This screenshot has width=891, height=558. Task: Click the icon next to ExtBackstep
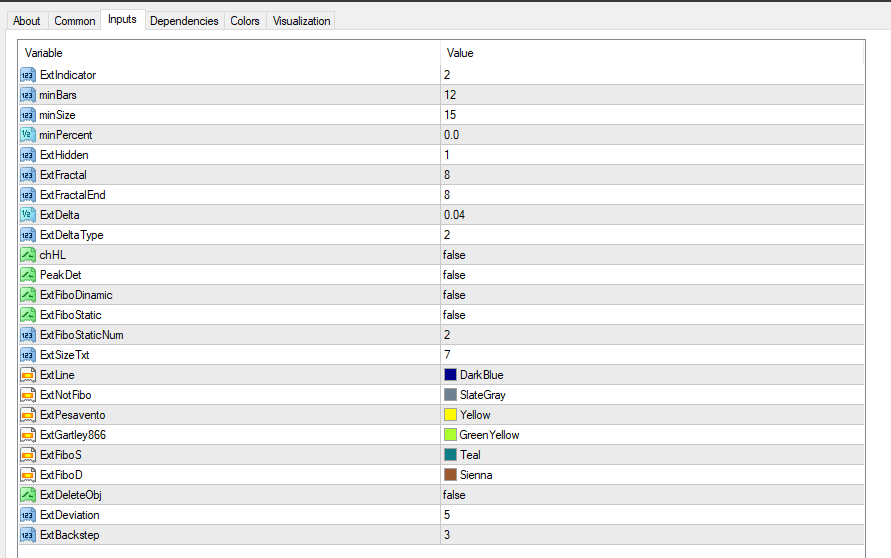pyautogui.click(x=28, y=535)
